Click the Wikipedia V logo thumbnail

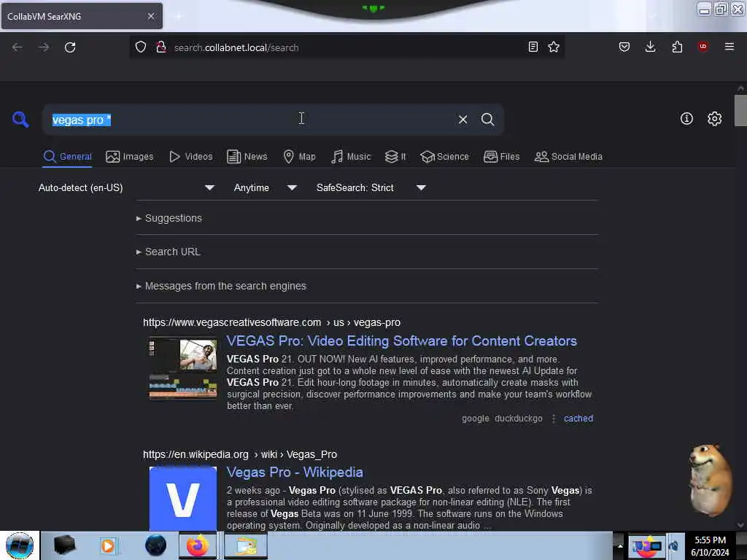[183, 499]
